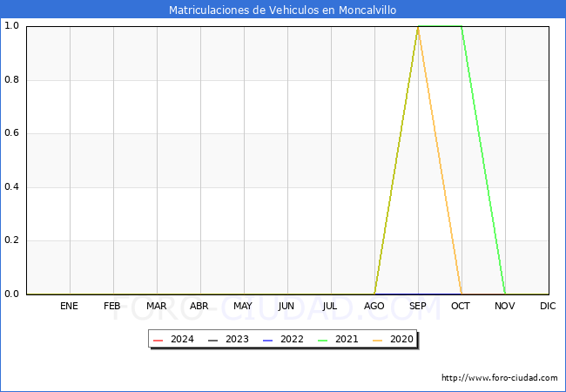The height and width of the screenshot is (392, 566).
Task: Click the DIC month axis label
Action: pos(548,306)
